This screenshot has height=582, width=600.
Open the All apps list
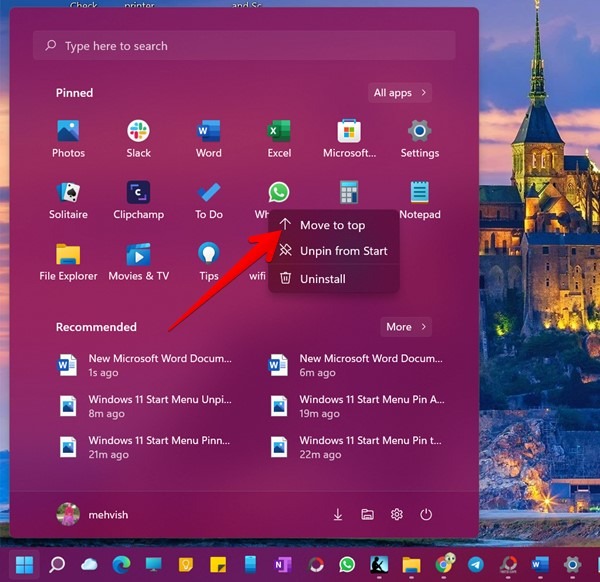coord(400,93)
